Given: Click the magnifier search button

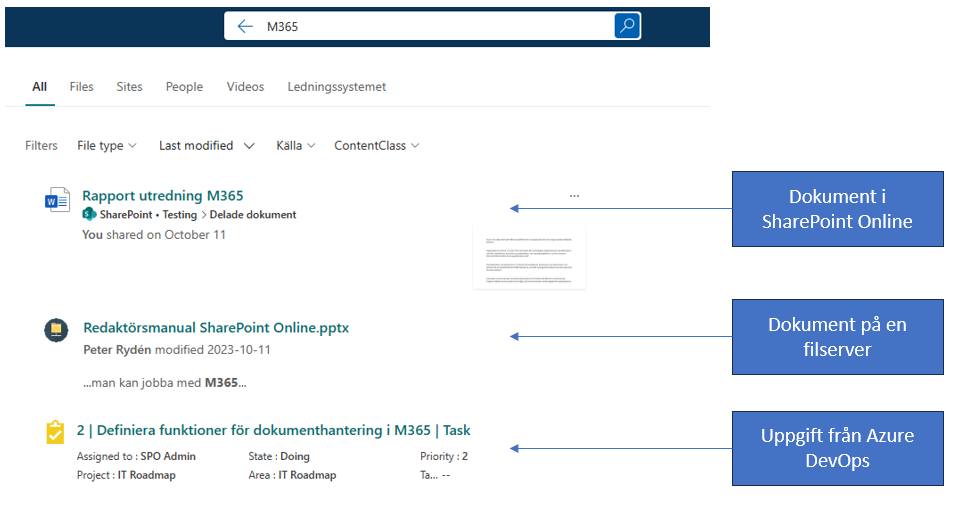Looking at the screenshot, I should pos(627,26).
